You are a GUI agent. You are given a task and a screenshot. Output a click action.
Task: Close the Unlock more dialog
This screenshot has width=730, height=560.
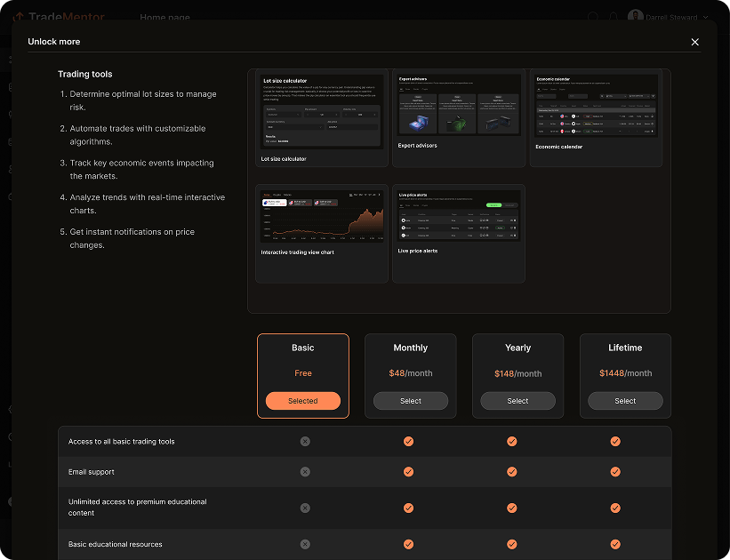[694, 42]
